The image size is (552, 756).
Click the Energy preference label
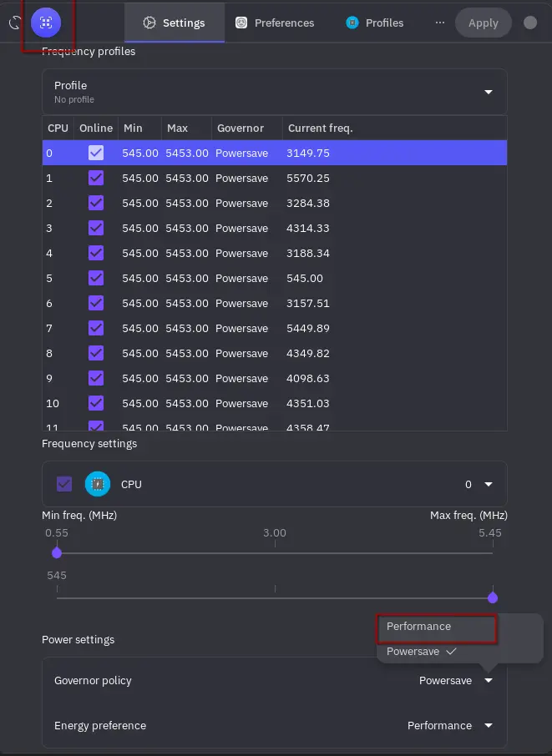coord(100,725)
